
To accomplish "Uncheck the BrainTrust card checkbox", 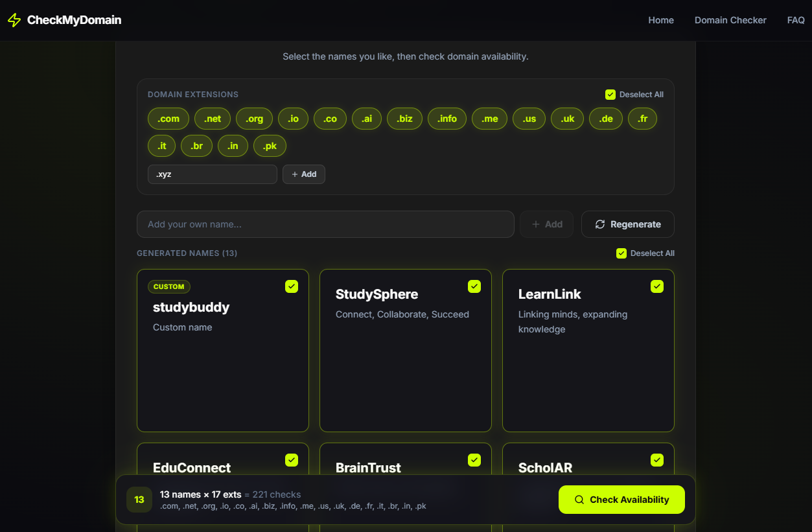I will [x=474, y=460].
